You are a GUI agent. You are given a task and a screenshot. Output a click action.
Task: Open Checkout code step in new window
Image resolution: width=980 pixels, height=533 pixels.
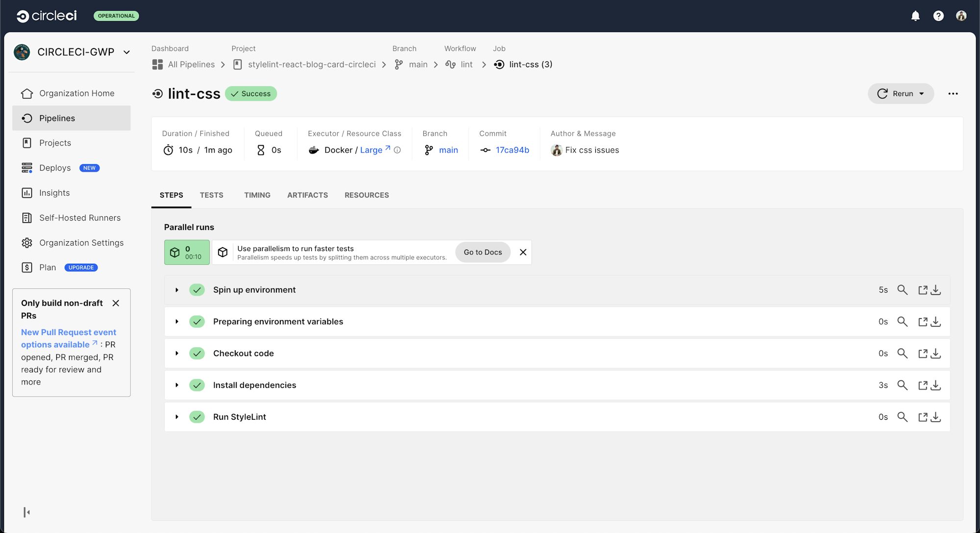[x=923, y=353]
